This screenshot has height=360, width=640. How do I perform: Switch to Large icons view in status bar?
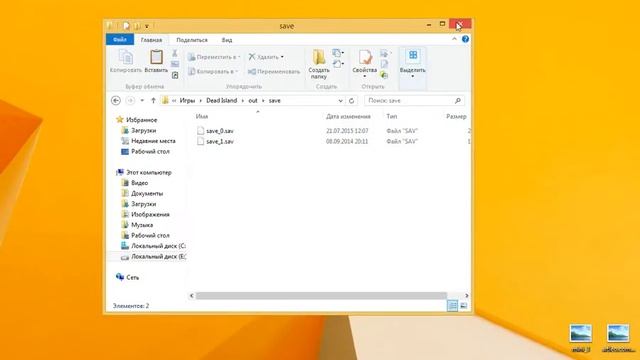point(464,305)
